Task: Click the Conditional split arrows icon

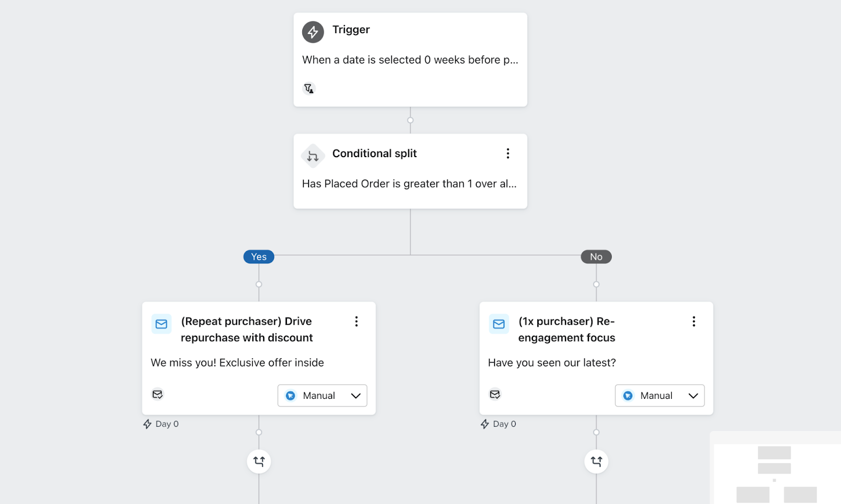Action: pyautogui.click(x=313, y=156)
